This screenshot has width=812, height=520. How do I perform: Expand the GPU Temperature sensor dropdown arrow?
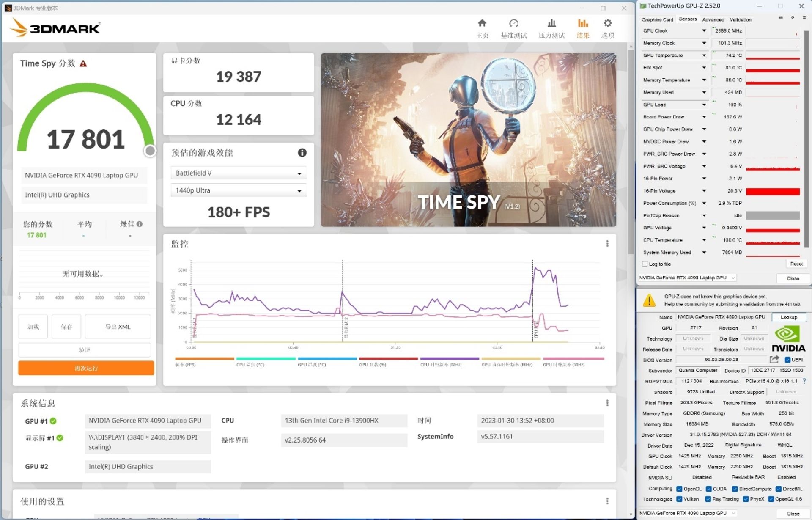704,55
